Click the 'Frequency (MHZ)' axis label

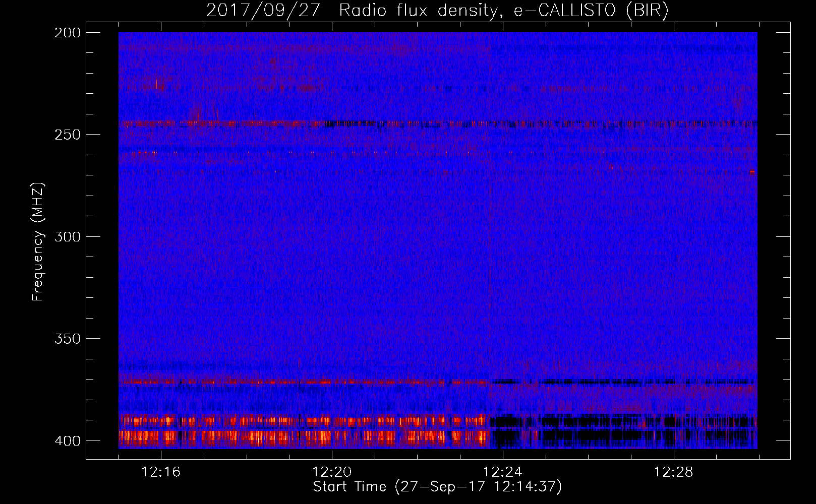pos(38,241)
